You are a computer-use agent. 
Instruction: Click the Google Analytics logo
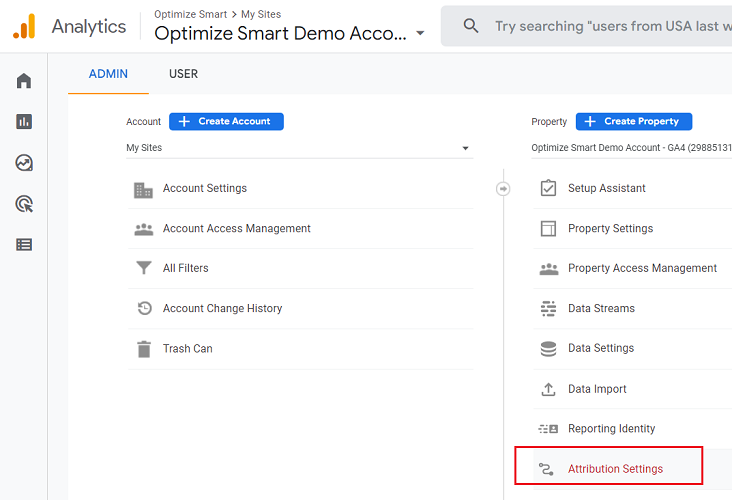pos(24,26)
